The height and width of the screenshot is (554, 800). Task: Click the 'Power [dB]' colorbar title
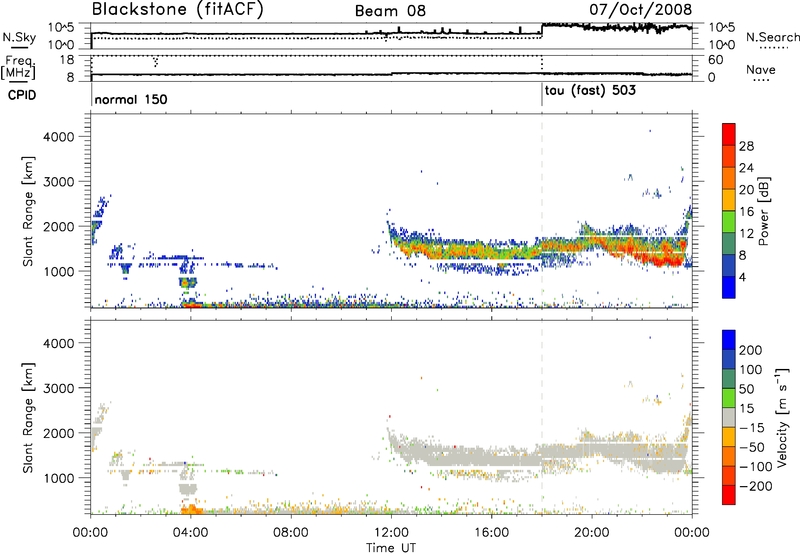click(763, 211)
